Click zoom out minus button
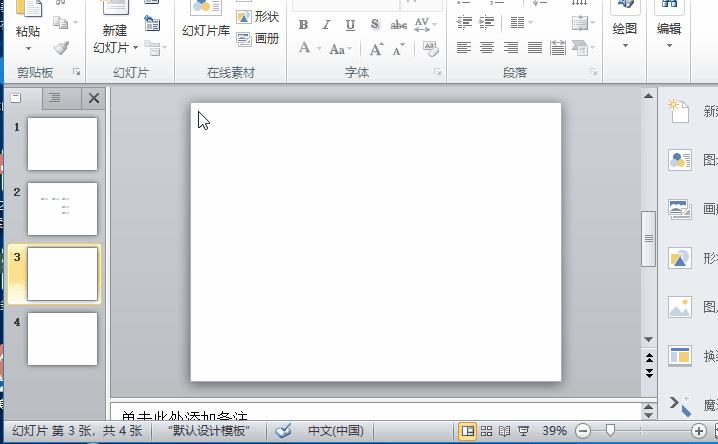Viewport: 718px width, 444px height. [583, 431]
